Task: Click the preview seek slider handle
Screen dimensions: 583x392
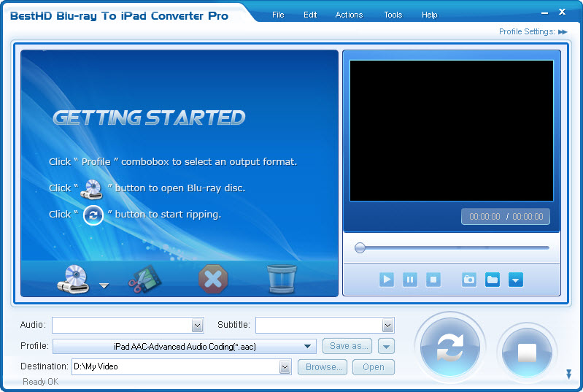Action: coord(360,247)
